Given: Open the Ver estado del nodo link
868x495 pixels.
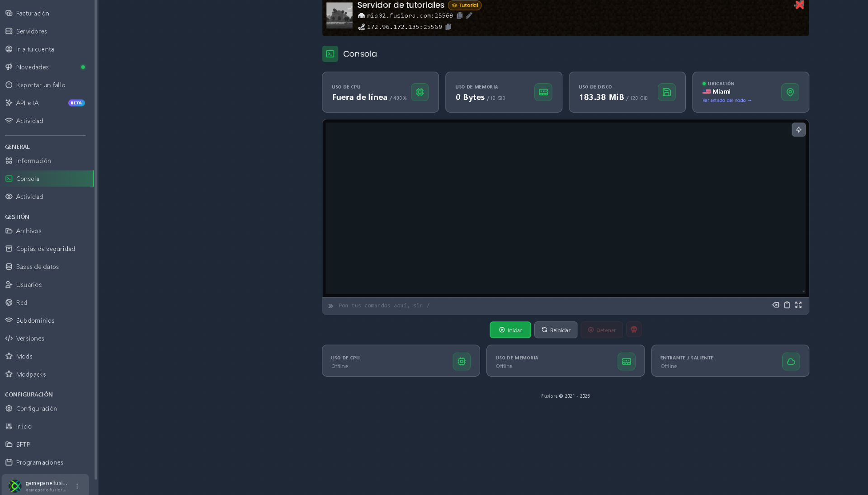Looking at the screenshot, I should tap(726, 100).
